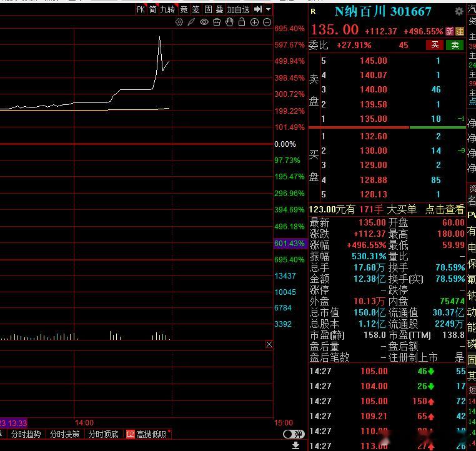This screenshot has height=451, width=476.
Task: Select buy level 3 price 129.00
Action: (x=374, y=165)
